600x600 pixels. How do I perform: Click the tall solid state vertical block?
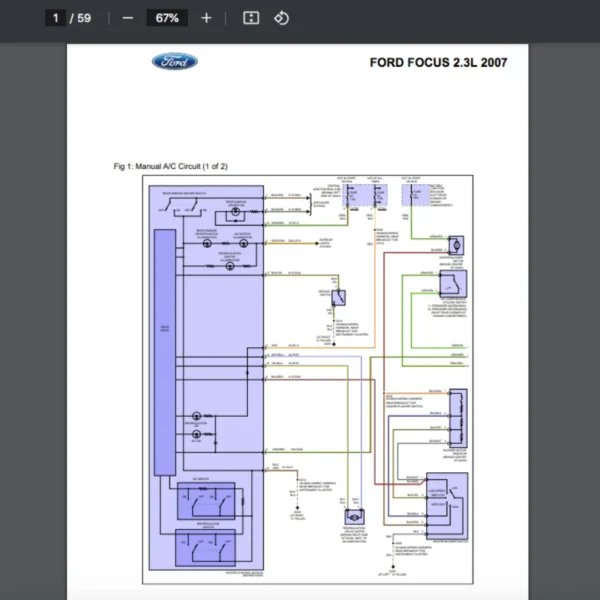[165, 352]
